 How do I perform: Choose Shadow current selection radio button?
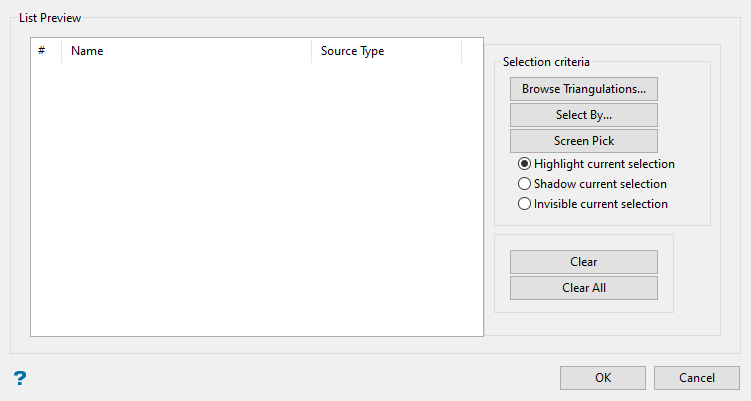tap(524, 184)
